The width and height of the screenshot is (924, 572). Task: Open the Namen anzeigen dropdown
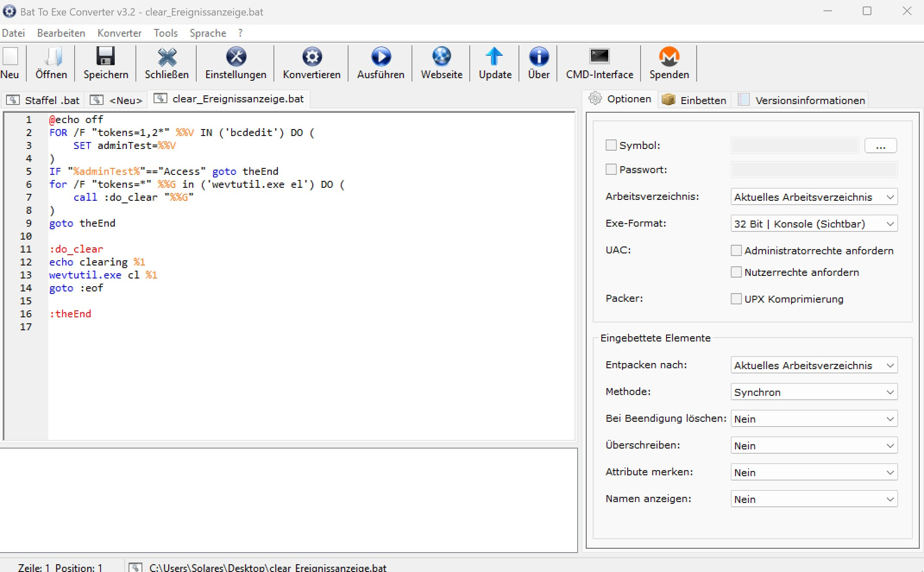pyautogui.click(x=814, y=499)
